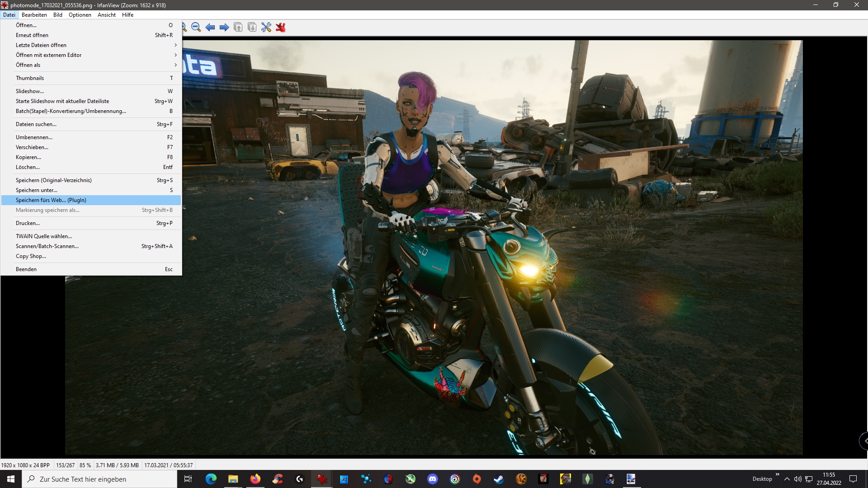The width and height of the screenshot is (868, 488).
Task: Click the red IrfanView mascot about icon
Action: point(281,28)
